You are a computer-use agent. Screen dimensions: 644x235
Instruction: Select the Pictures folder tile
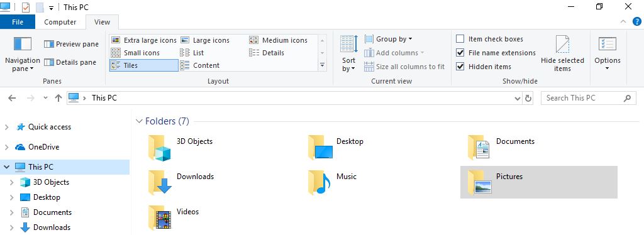click(538, 182)
